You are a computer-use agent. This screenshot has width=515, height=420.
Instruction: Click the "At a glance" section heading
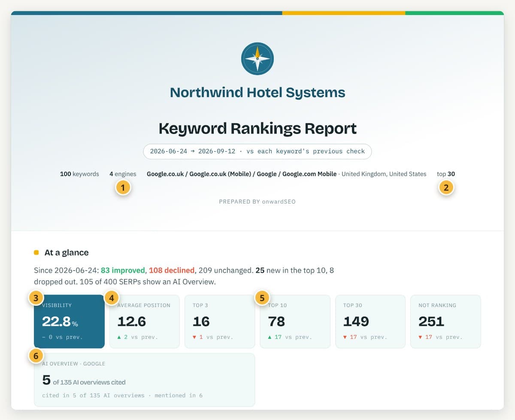click(x=67, y=253)
